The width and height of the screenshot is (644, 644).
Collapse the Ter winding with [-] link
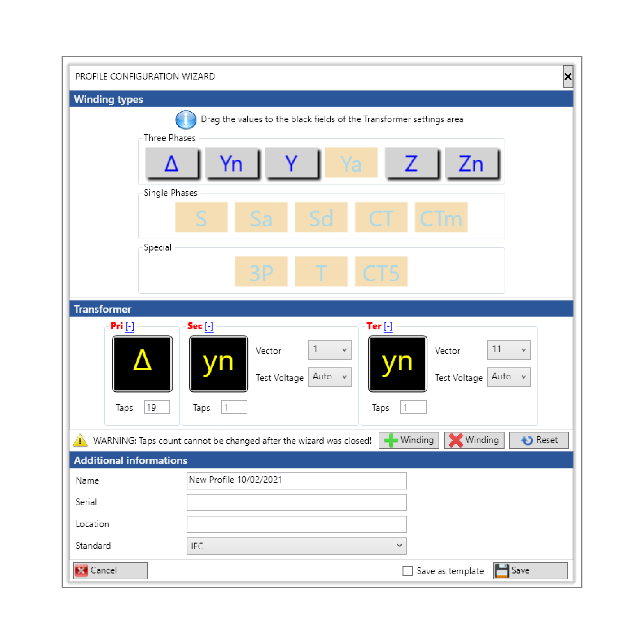click(388, 326)
